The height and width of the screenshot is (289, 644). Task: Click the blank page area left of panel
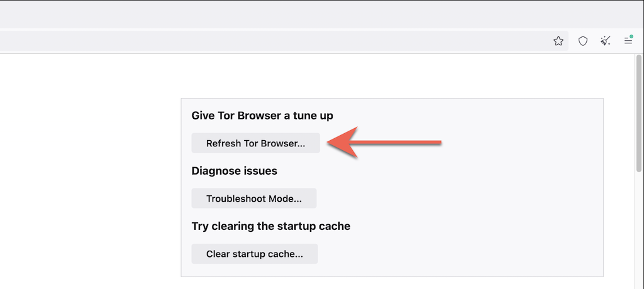click(x=88, y=176)
